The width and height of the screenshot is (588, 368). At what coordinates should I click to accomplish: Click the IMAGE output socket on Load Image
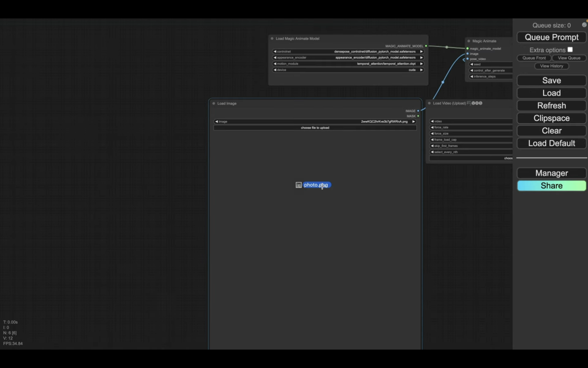tap(418, 111)
